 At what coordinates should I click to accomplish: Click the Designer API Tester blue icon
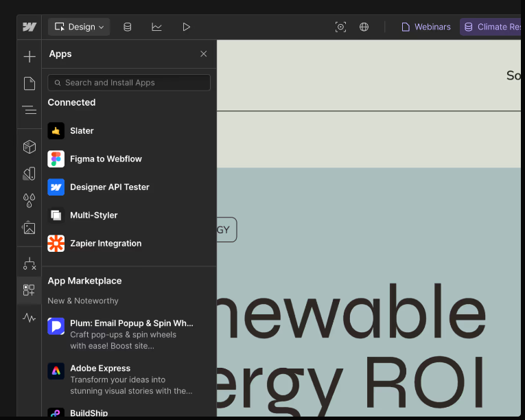click(x=56, y=187)
